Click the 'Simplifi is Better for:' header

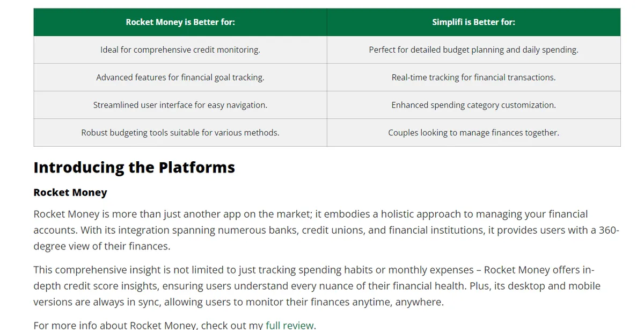coord(474,22)
